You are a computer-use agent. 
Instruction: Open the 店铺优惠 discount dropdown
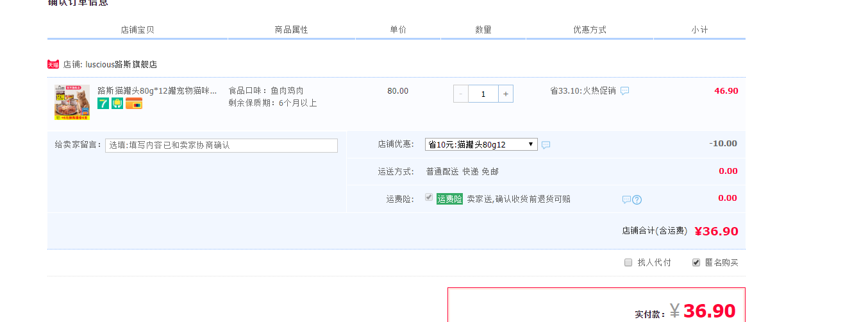click(x=481, y=144)
